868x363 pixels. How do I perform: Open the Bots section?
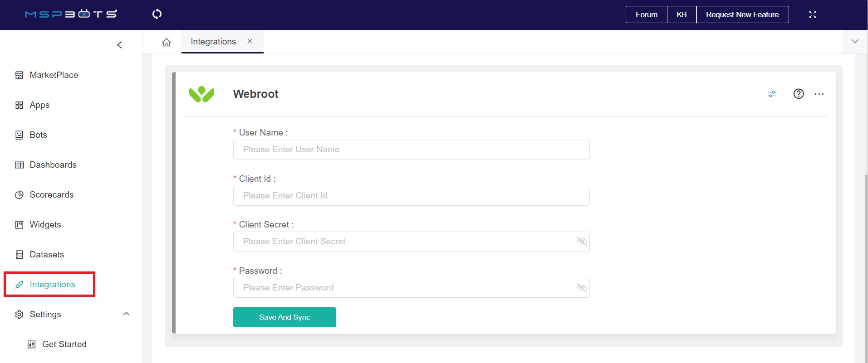click(x=38, y=135)
